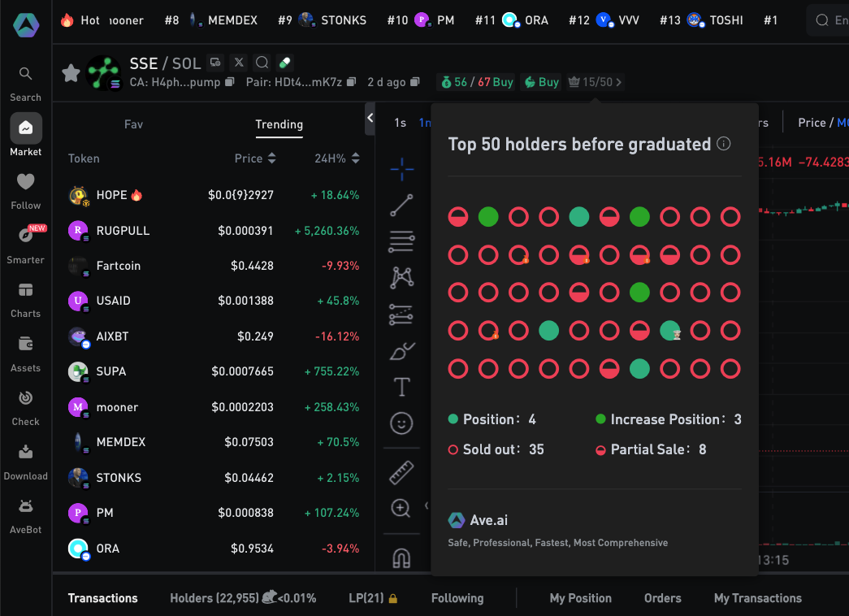
Task: Expand the 15/50 top holders chevron
Action: coord(619,82)
